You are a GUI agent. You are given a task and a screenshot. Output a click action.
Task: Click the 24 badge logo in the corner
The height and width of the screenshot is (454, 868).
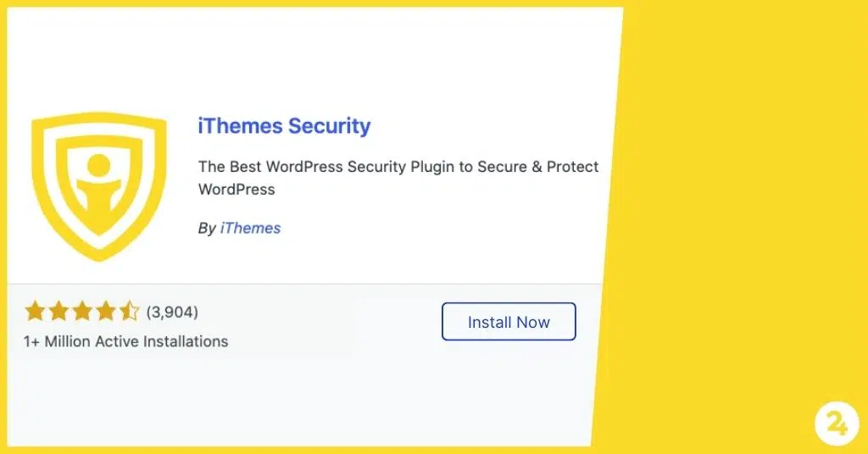(x=837, y=424)
